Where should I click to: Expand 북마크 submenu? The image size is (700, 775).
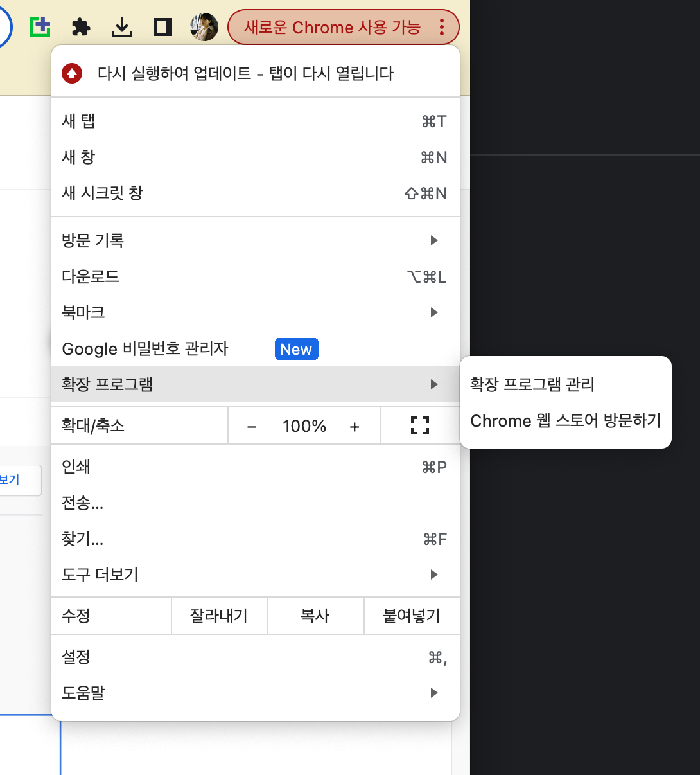(x=256, y=312)
